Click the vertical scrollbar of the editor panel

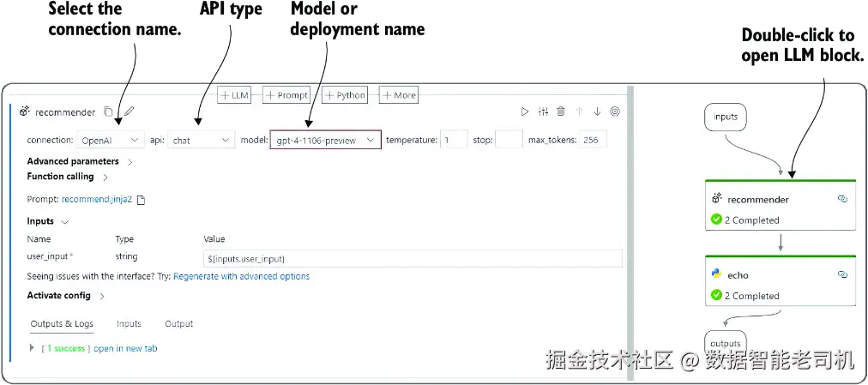[x=630, y=232]
